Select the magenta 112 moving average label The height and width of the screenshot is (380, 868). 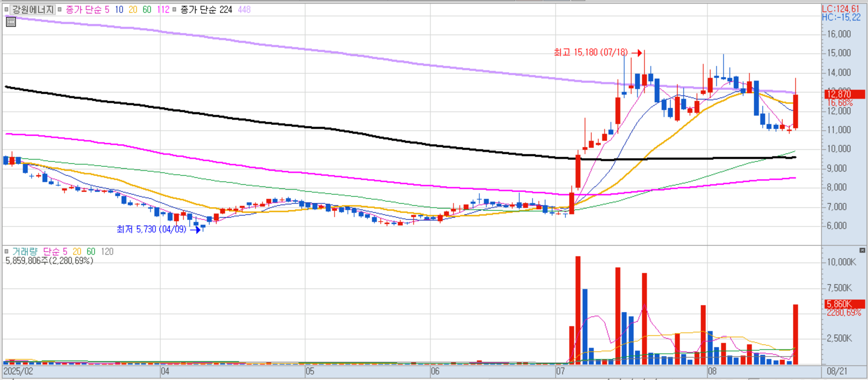[163, 9]
